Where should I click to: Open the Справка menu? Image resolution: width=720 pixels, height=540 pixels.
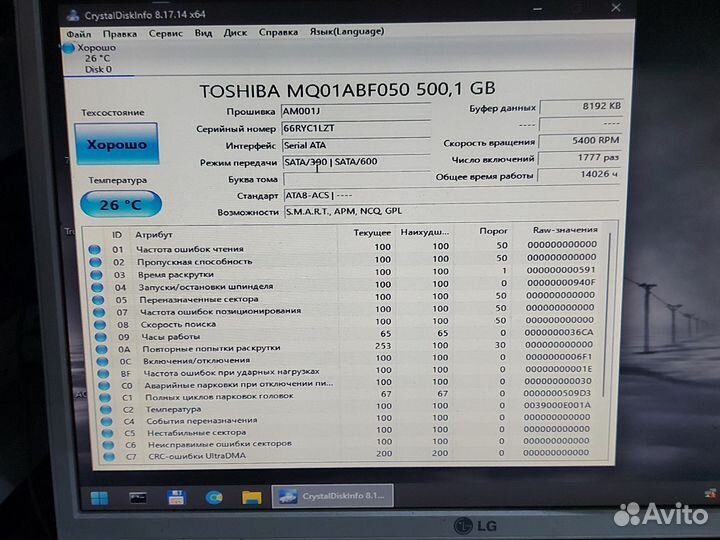click(278, 32)
